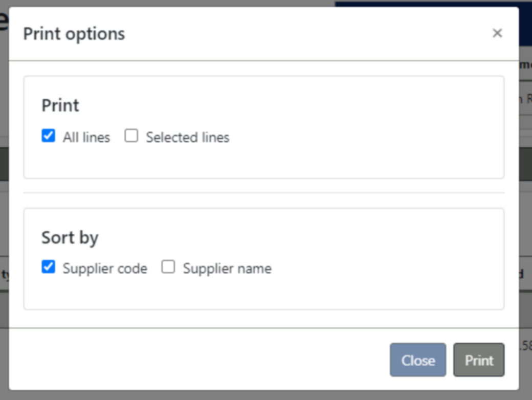Click the 'Supplier code' text label
The width and height of the screenshot is (532, 400).
105,269
